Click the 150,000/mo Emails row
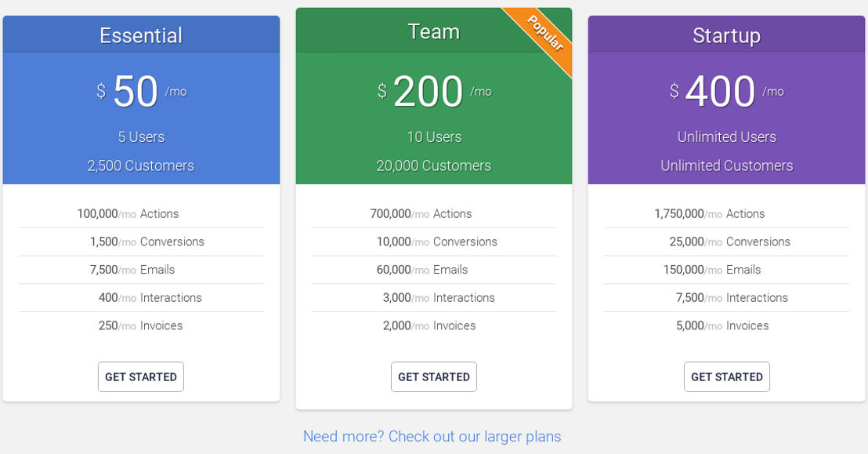 click(726, 270)
